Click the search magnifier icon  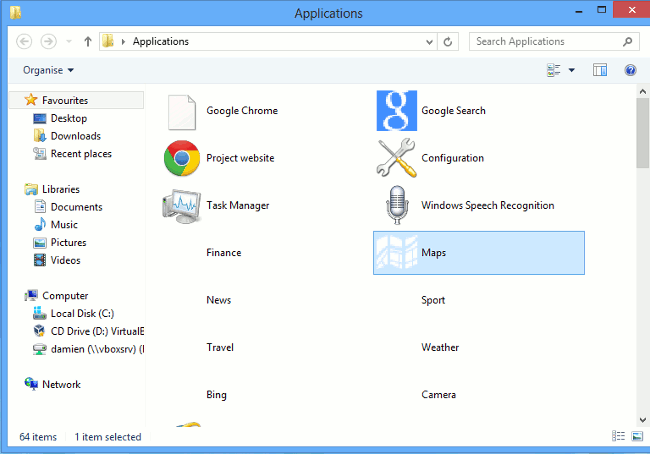pos(628,41)
